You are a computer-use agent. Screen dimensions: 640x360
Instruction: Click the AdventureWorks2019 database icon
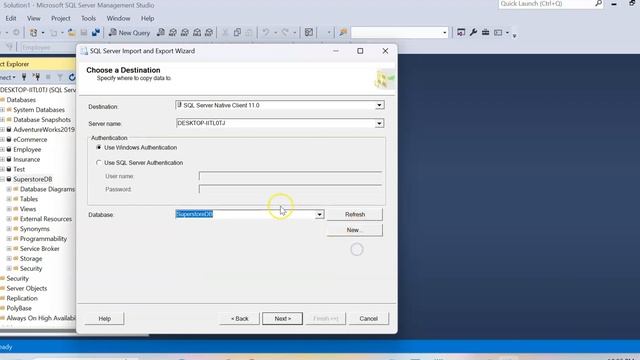9,130
